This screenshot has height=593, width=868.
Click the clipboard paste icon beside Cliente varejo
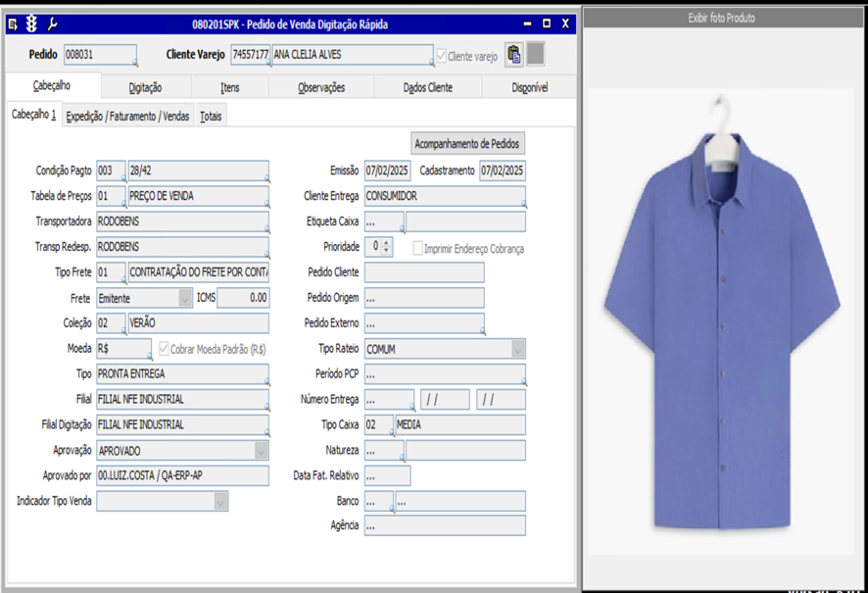point(513,55)
